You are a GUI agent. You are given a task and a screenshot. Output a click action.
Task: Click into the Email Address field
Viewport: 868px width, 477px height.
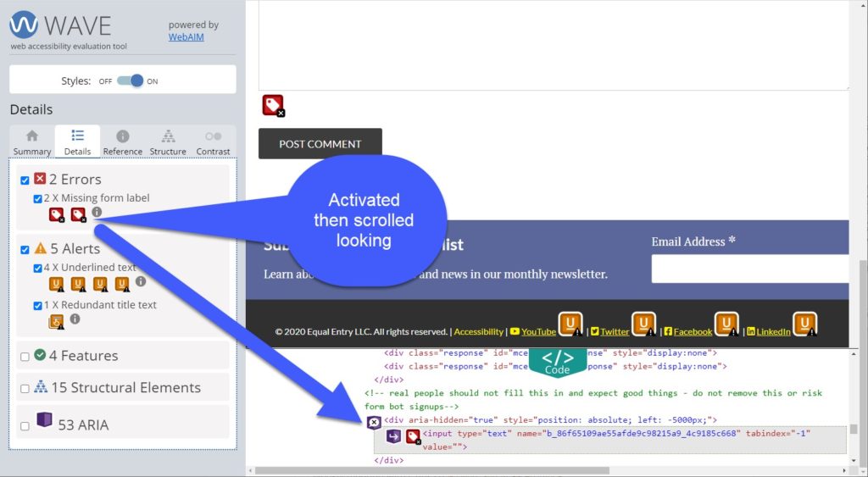pyautogui.click(x=750, y=269)
